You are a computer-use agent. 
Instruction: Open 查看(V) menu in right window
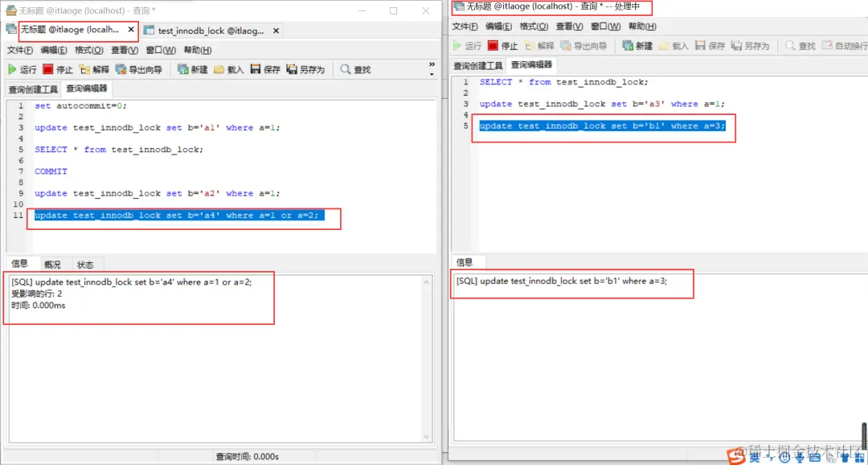(569, 27)
